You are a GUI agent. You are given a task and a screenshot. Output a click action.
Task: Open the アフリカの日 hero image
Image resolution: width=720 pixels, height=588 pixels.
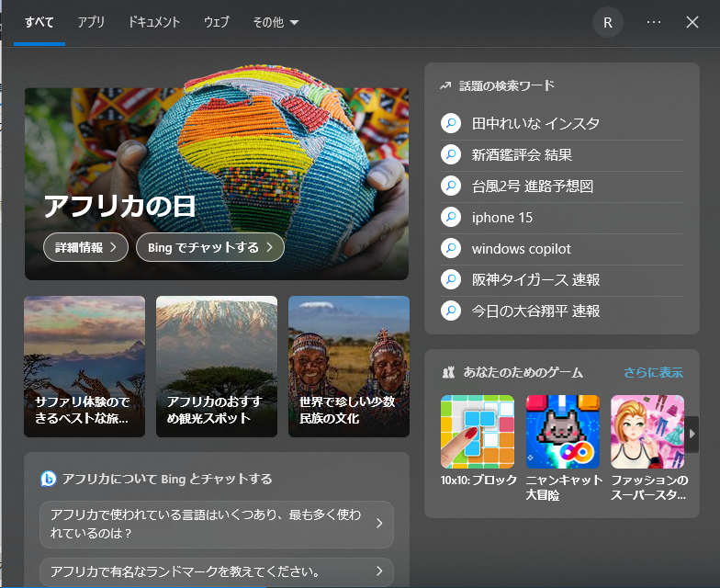pos(217,173)
